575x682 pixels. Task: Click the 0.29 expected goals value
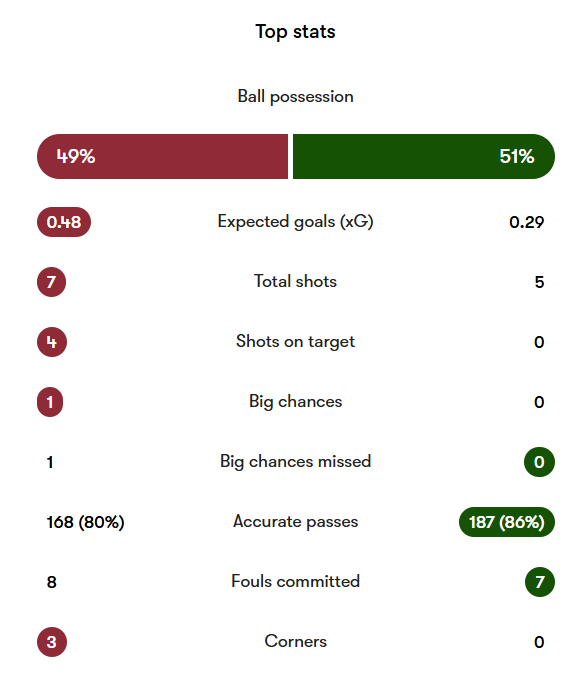click(x=527, y=222)
